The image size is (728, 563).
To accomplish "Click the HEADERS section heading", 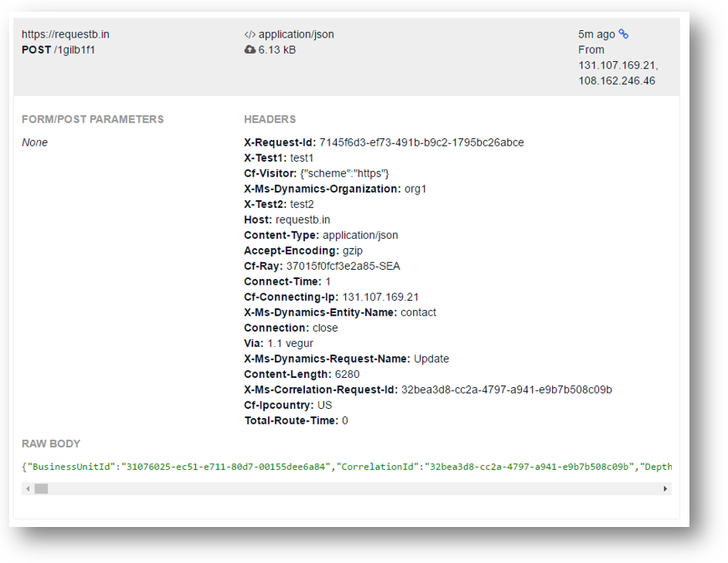I will (x=270, y=119).
